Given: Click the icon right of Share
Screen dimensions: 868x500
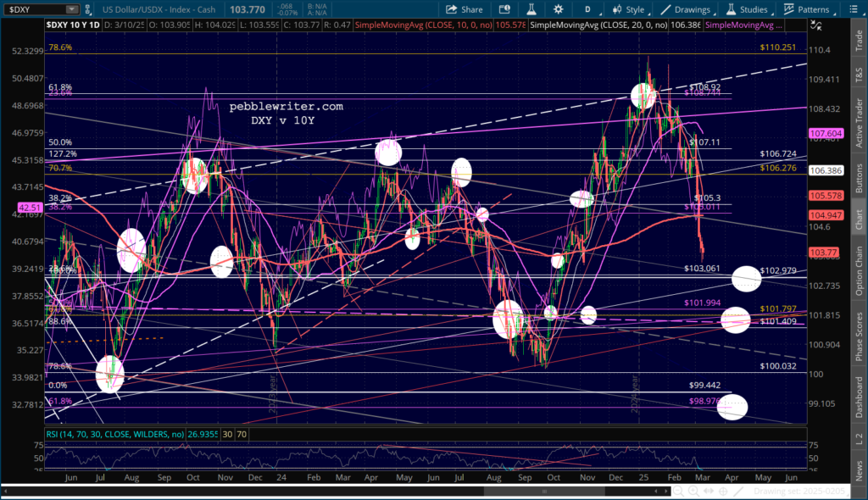Looking at the screenshot, I should pos(502,9).
